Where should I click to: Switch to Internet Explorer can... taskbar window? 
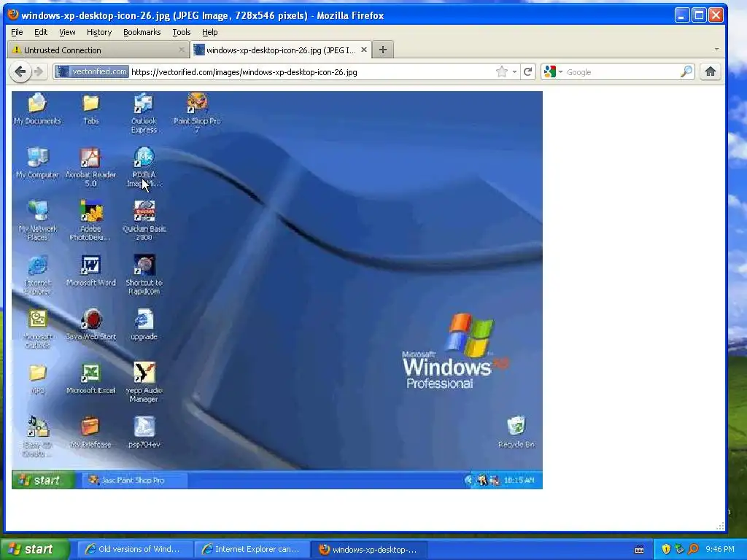click(253, 549)
